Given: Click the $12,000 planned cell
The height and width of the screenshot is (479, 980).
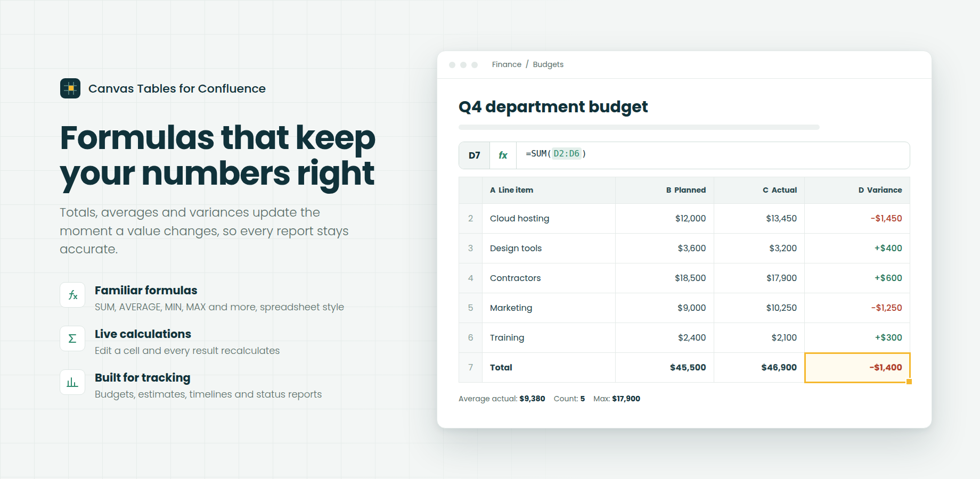Looking at the screenshot, I should click(665, 218).
